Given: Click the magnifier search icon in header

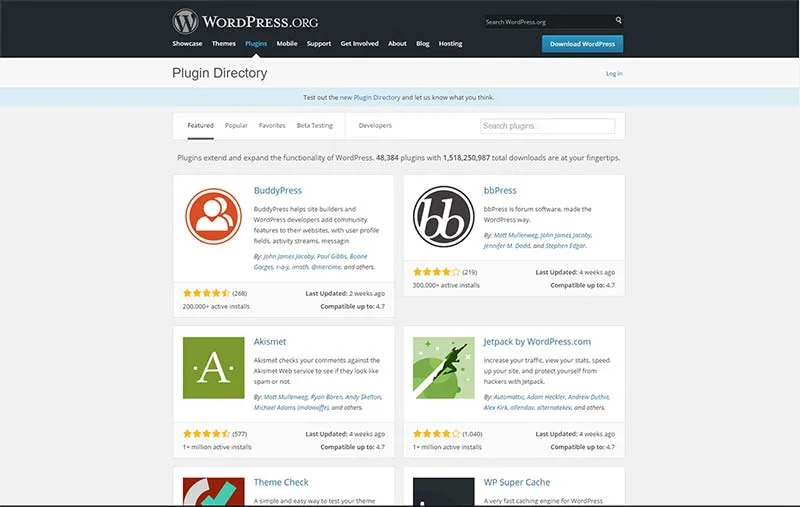Looking at the screenshot, I should [x=618, y=20].
